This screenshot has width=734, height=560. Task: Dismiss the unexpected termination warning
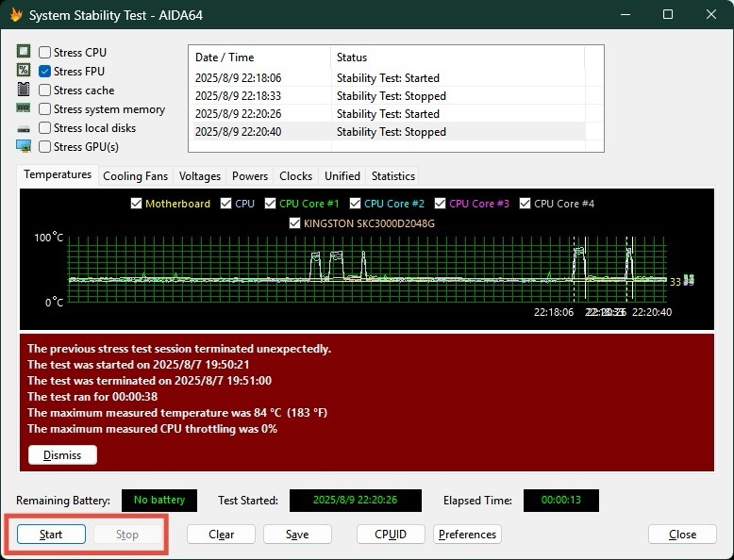(62, 455)
